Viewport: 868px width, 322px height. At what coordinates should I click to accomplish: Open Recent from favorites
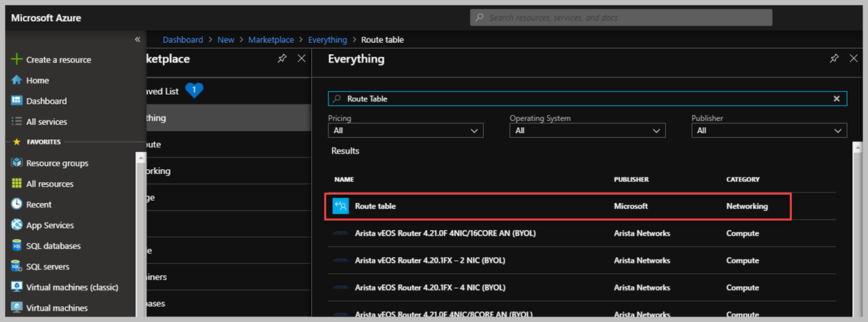[39, 205]
